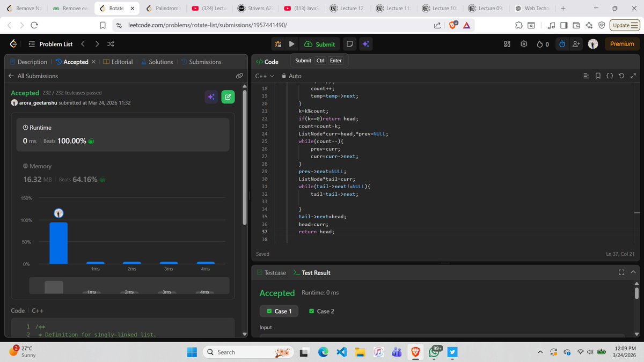Go to previous problem arrow
Image resolution: width=644 pixels, height=362 pixels.
pyautogui.click(x=83, y=44)
